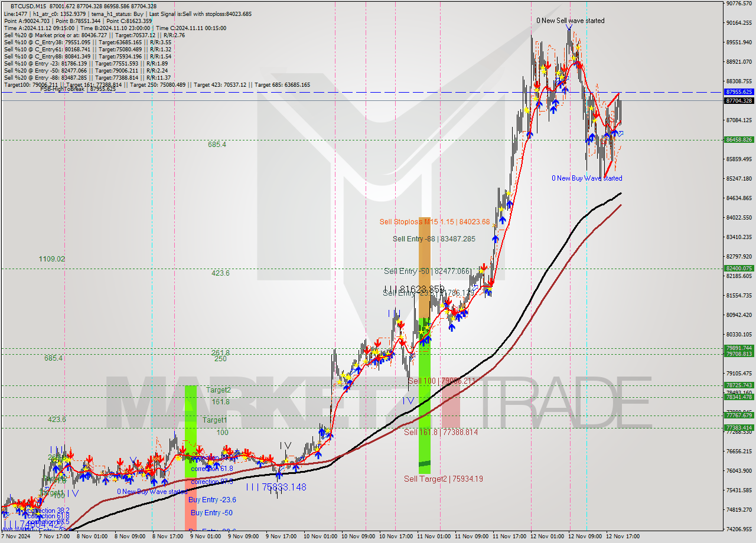Screen dimensions: 756x543
Task: Click the current price tag 87704.328
Action: tap(738, 100)
